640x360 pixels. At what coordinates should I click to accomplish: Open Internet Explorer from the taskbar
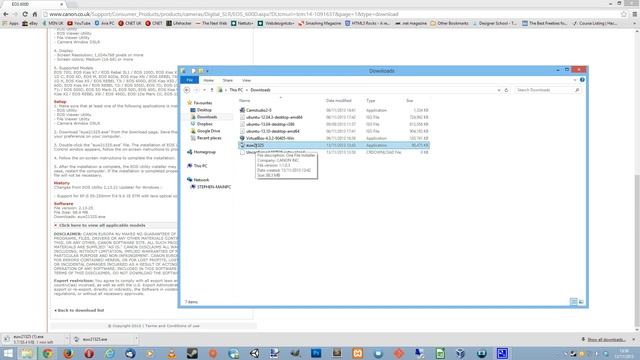109,353
